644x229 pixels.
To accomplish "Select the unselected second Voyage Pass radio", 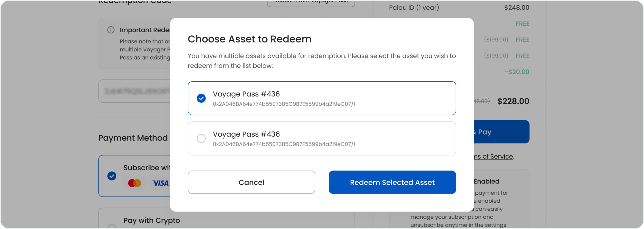I will click(x=201, y=138).
